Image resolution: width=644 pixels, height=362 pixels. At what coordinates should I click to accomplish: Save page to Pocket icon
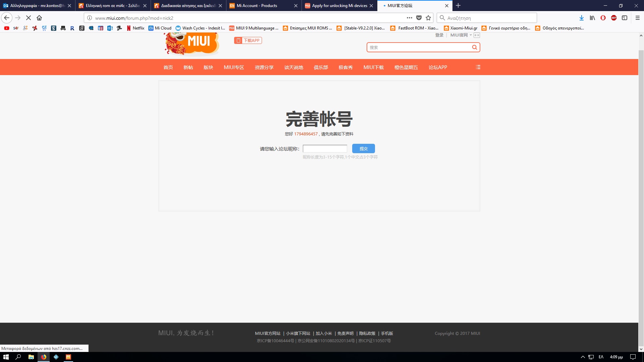coord(419,18)
